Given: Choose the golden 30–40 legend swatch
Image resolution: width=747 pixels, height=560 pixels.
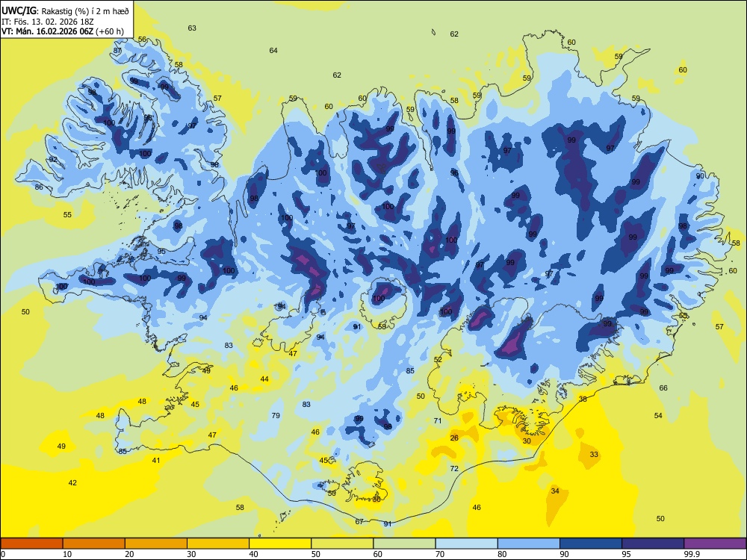Looking at the screenshot, I should (x=218, y=544).
